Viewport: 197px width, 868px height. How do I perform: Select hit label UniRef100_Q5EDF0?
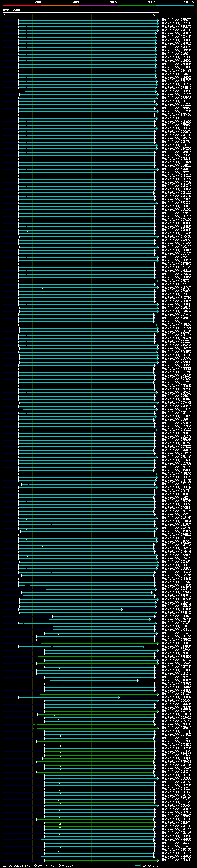point(177,653)
